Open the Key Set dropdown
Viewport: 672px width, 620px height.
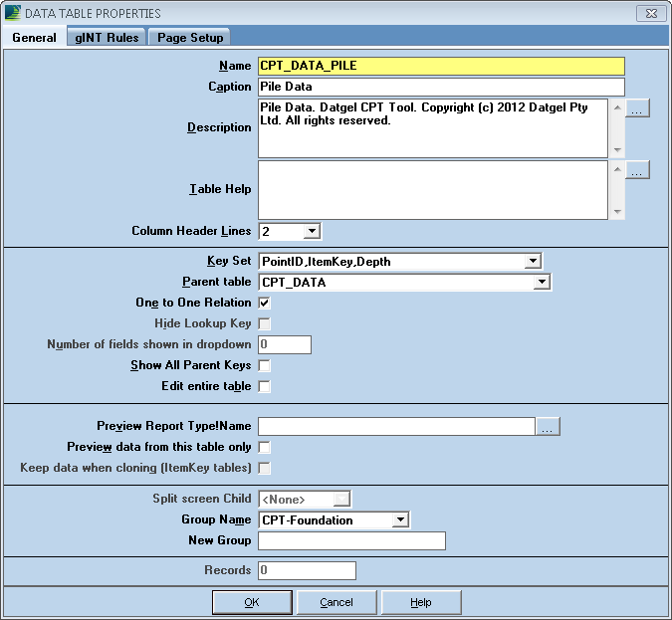tap(533, 262)
